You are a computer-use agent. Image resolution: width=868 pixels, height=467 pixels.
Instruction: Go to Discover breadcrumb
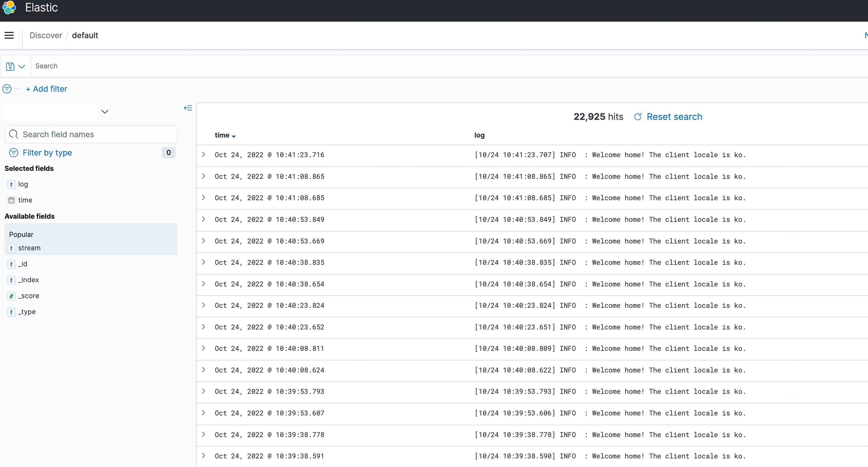pyautogui.click(x=46, y=35)
